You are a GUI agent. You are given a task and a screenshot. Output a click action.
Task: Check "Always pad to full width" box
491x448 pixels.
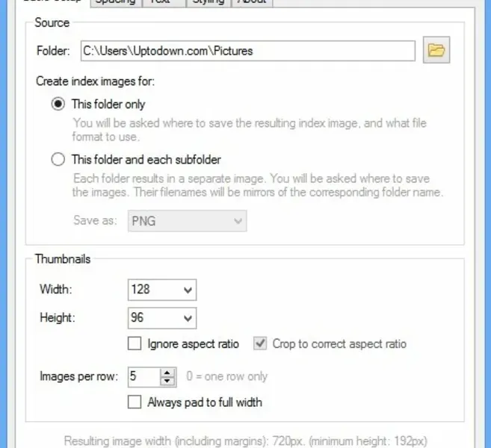pyautogui.click(x=135, y=402)
